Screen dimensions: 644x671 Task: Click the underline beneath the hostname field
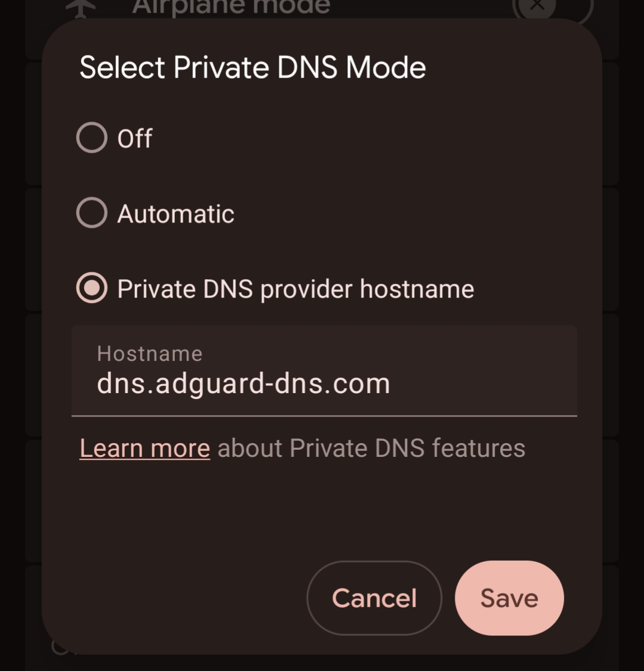point(324,416)
